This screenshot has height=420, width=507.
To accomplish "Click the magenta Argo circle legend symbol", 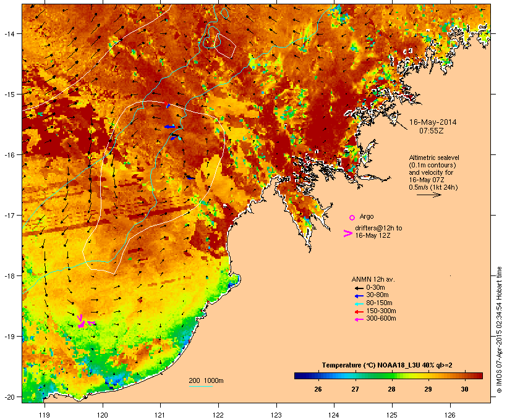I will click(x=352, y=217).
